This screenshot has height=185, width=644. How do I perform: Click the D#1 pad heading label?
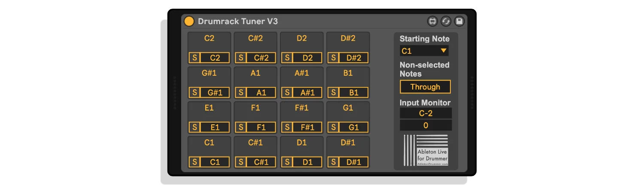coord(348,143)
